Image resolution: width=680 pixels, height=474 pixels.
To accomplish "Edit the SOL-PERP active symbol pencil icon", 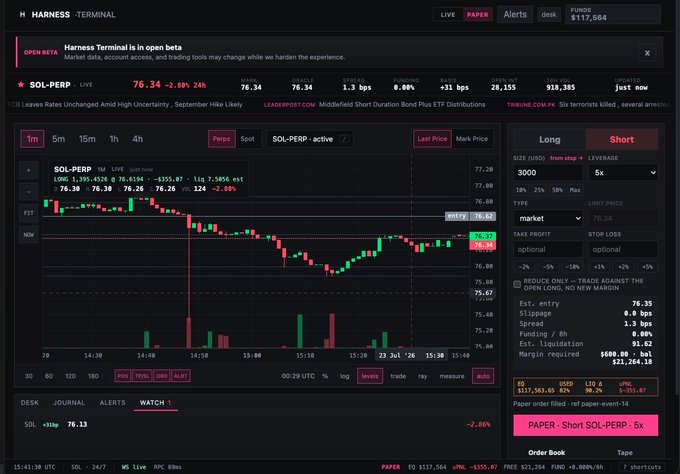I will [x=344, y=139].
